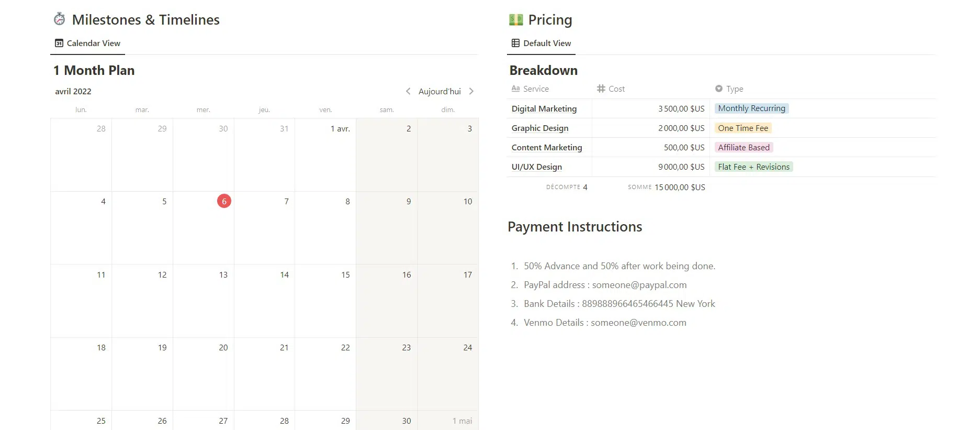Click the money icon beside Pricing
Image resolution: width=980 pixels, height=430 pixels.
515,20
